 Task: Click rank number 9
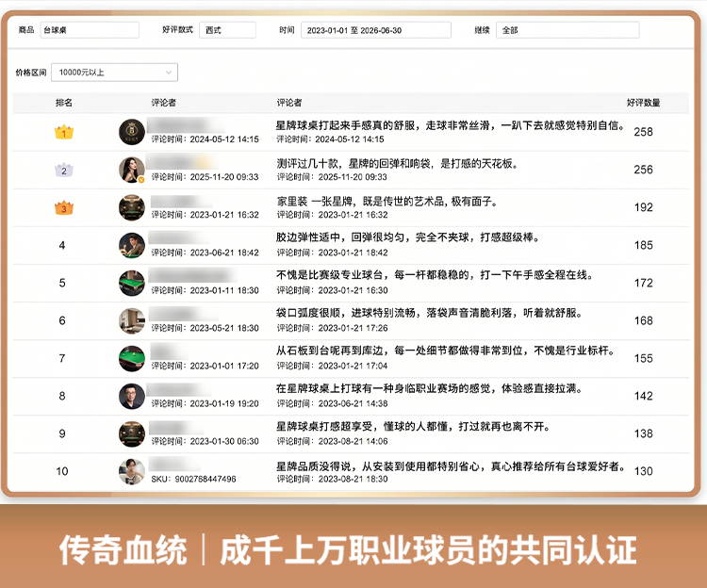(x=62, y=433)
